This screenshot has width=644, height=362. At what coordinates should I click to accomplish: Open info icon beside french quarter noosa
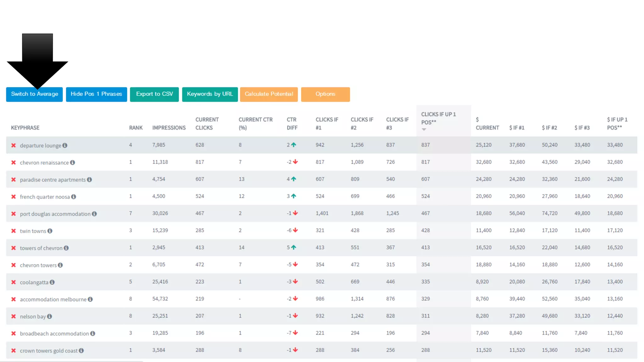74,197
